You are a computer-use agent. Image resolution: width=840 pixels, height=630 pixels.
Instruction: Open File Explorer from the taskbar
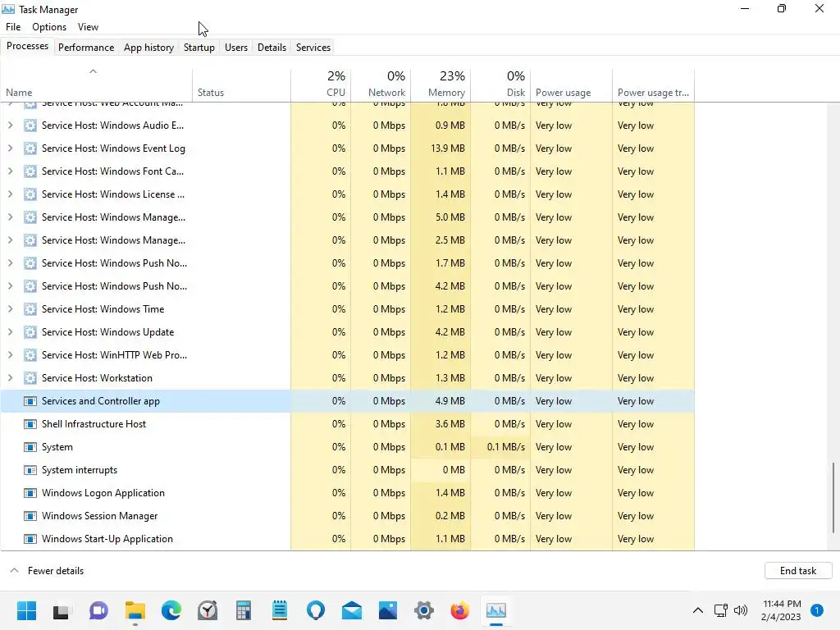[x=135, y=610]
